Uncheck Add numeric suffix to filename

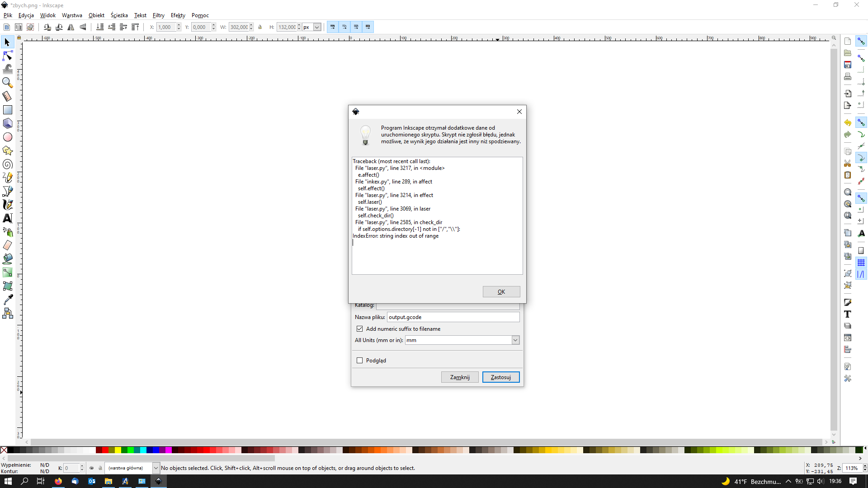pyautogui.click(x=360, y=329)
